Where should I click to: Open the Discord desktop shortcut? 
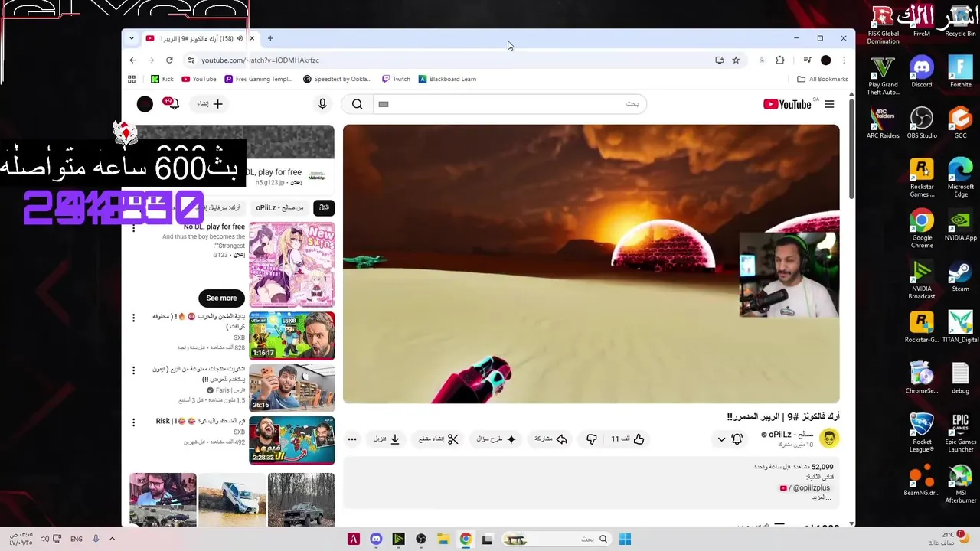922,72
